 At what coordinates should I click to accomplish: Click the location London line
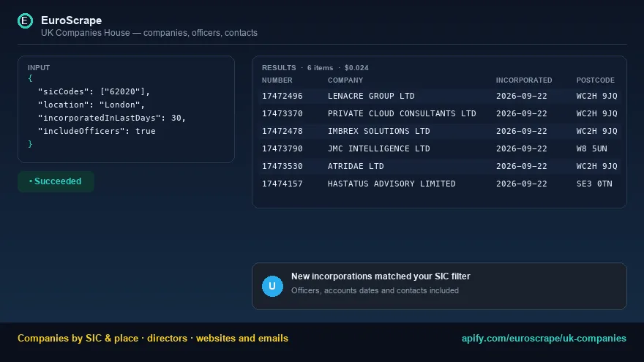pos(91,105)
